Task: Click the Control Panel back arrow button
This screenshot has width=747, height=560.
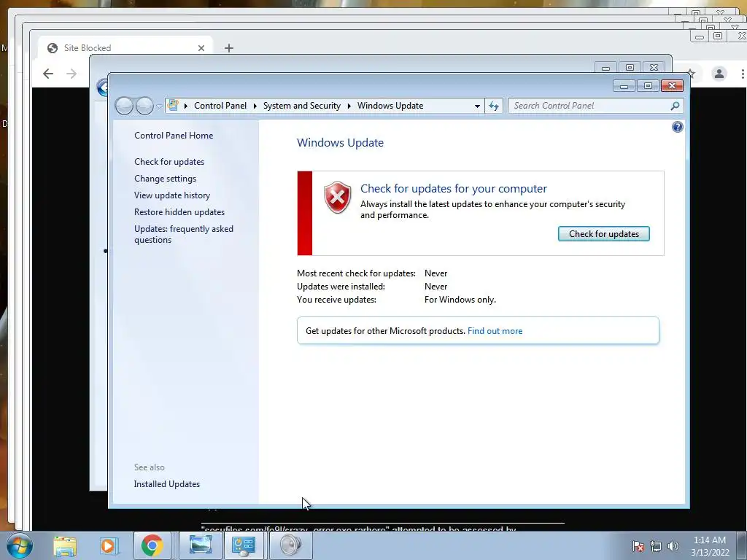Action: [x=124, y=106]
